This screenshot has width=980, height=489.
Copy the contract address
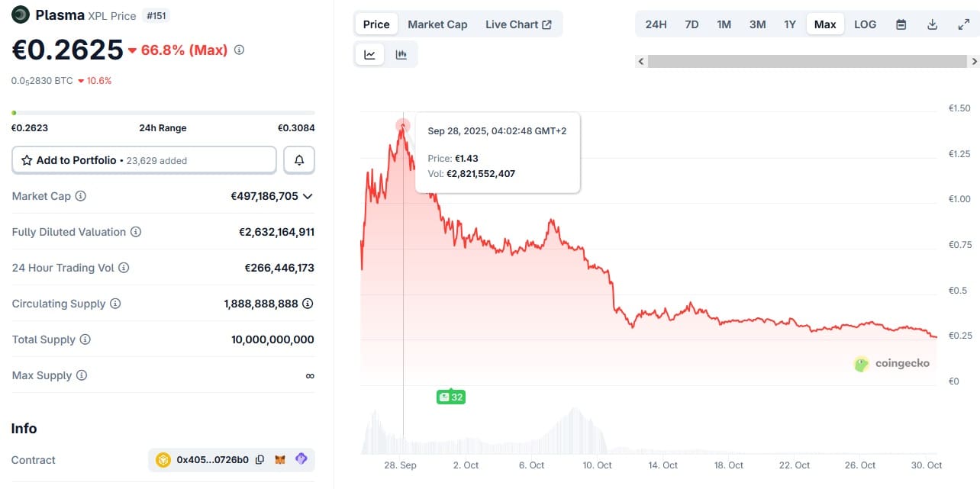pos(260,459)
